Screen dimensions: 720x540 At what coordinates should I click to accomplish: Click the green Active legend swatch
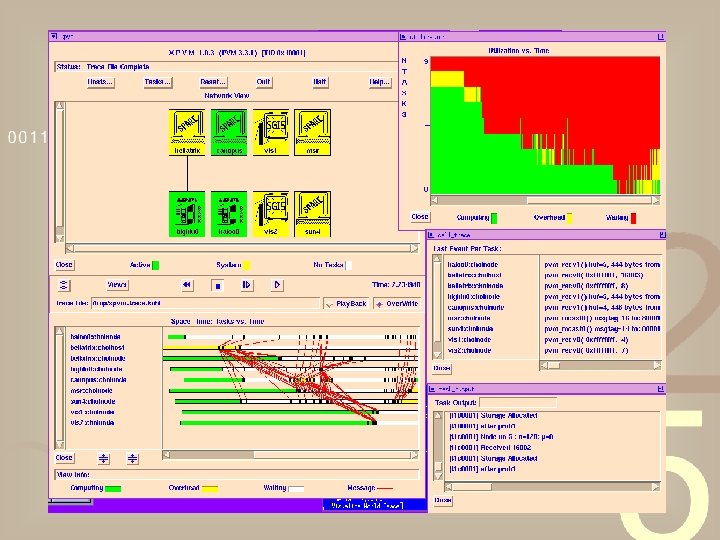pyautogui.click(x=156, y=265)
